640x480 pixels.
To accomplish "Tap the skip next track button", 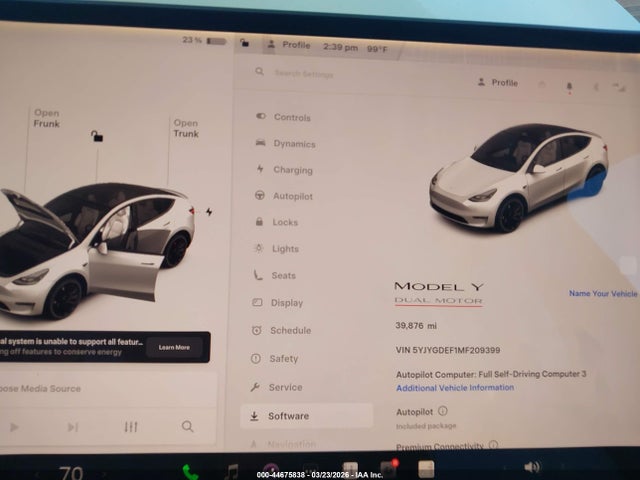I will click(x=73, y=427).
